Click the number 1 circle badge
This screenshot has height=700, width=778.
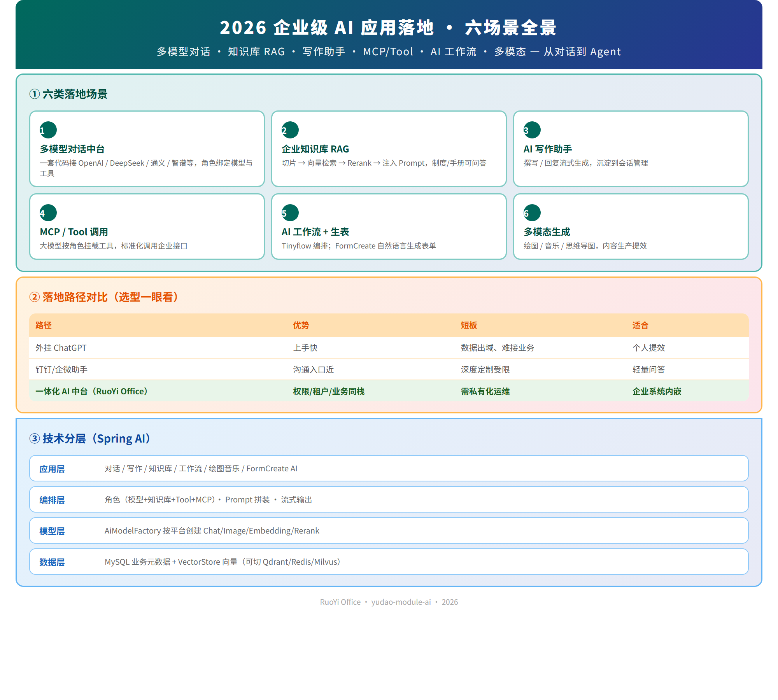point(48,130)
